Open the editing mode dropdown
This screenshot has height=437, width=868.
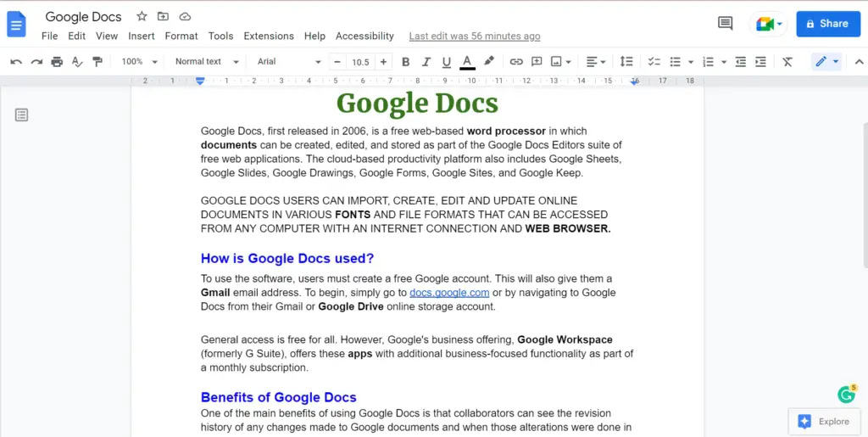(x=826, y=61)
